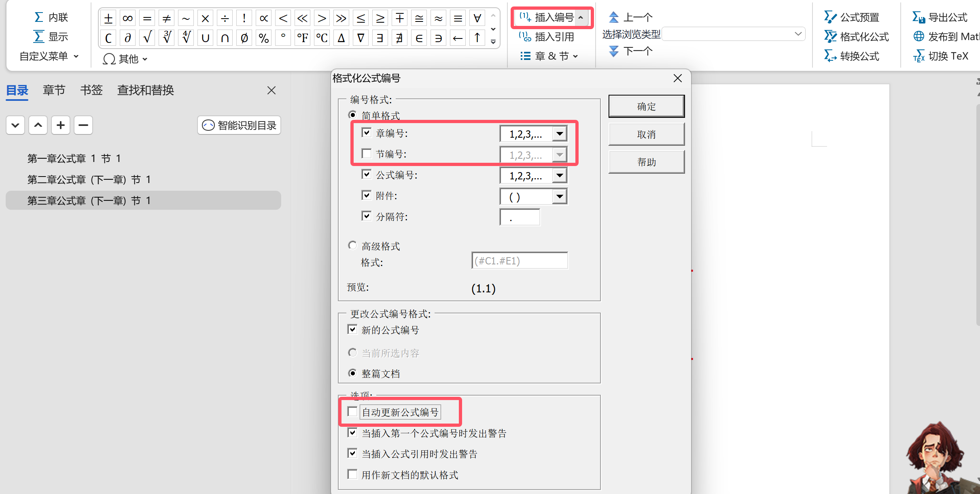Open the 章编号 numbering style dropdown
Screen dimensions: 980x494
coord(560,134)
